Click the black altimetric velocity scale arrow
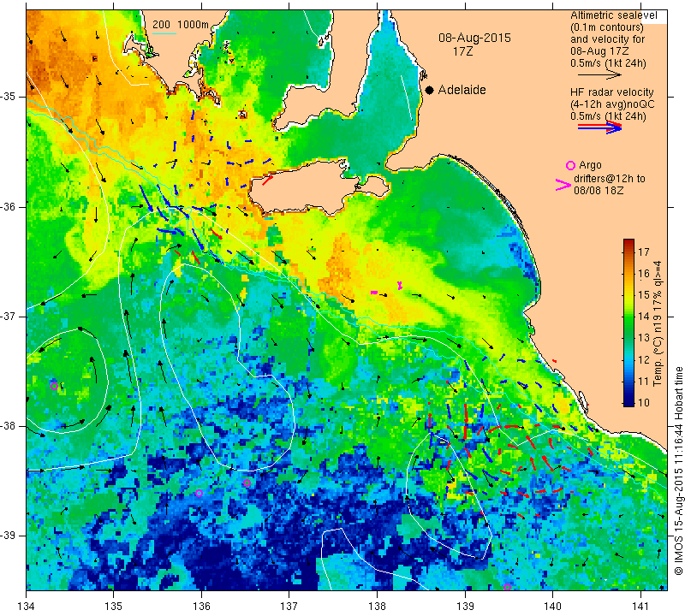This screenshot has height=616, width=685. coord(599,75)
